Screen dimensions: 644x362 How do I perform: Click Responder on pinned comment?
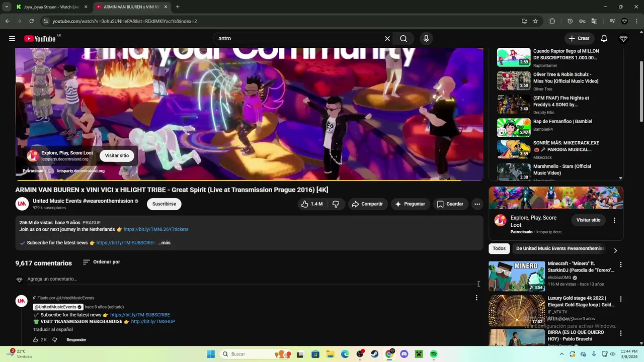(x=76, y=340)
